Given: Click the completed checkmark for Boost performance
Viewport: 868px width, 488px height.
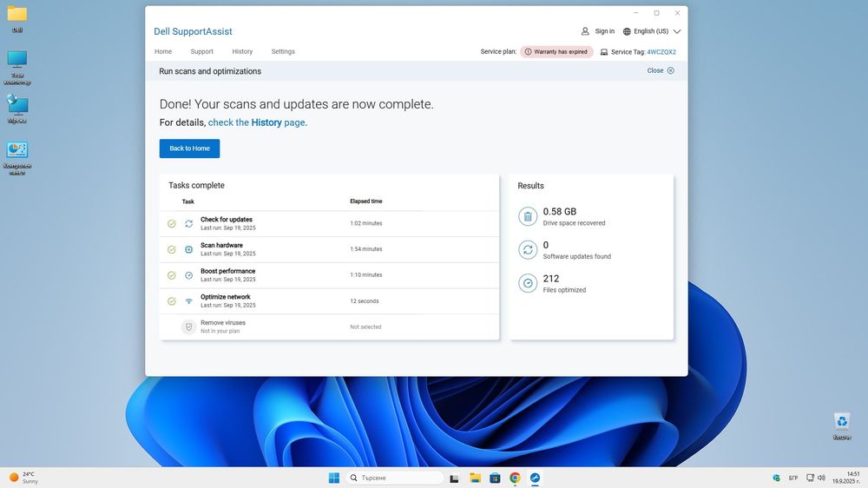Looking at the screenshot, I should point(172,275).
